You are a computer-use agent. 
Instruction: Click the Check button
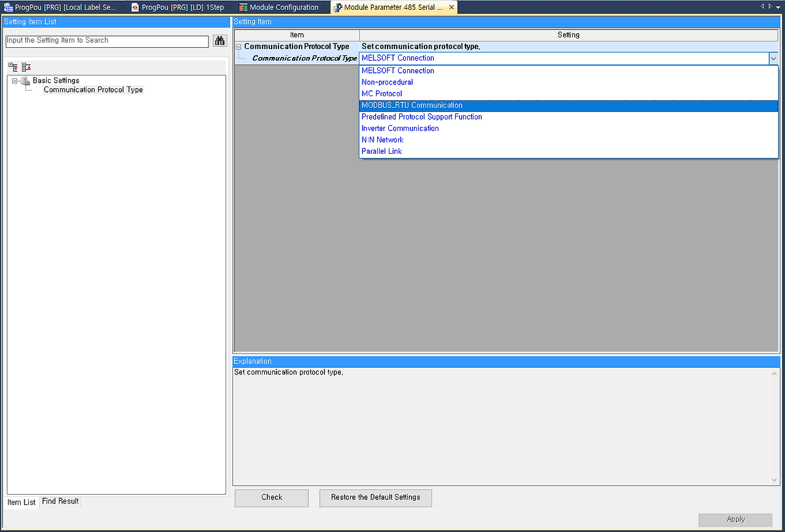[271, 498]
